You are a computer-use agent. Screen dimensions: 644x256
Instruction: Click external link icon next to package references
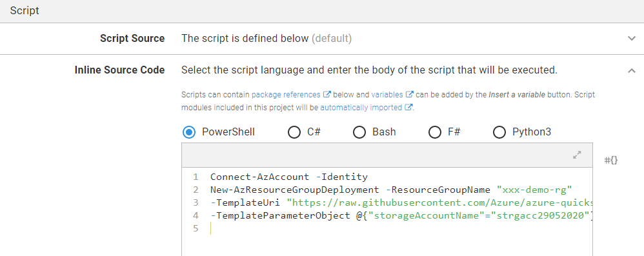[327, 94]
